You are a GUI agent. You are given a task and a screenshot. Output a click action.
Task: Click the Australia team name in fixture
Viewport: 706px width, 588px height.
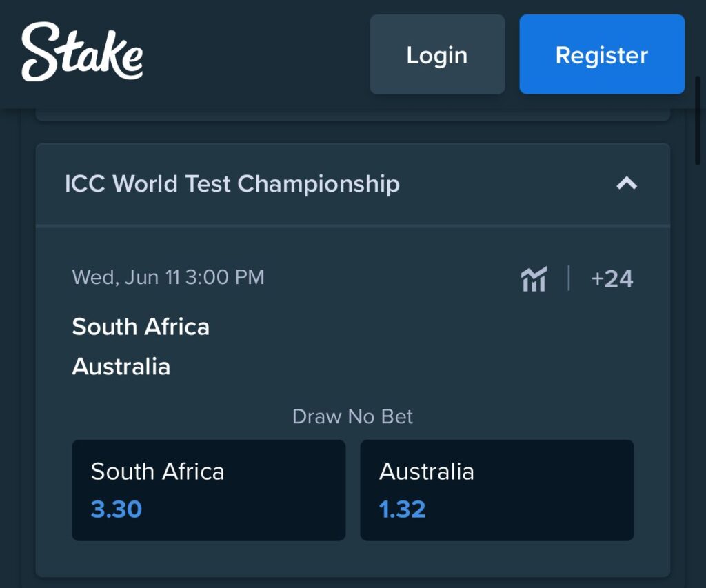click(121, 367)
